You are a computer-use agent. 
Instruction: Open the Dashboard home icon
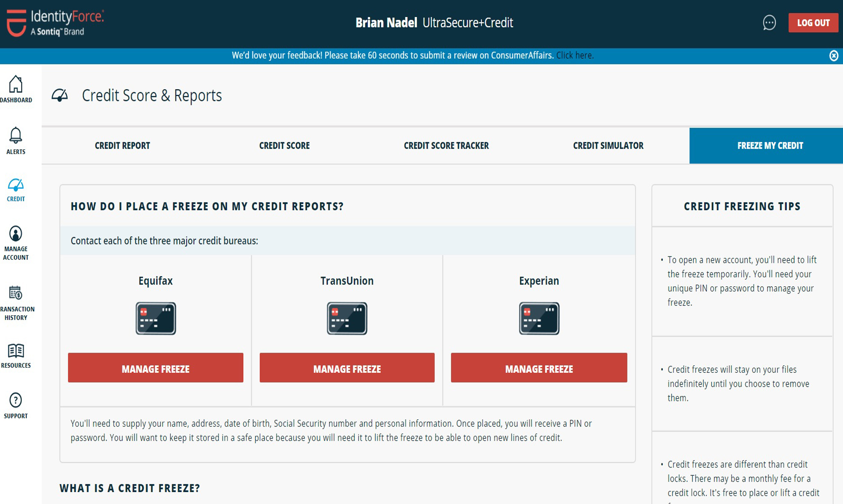(16, 84)
